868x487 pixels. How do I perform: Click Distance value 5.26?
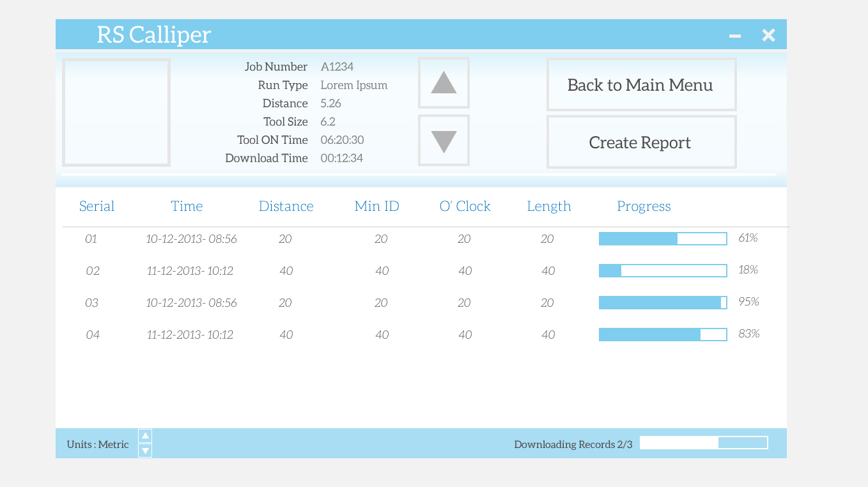tap(330, 103)
